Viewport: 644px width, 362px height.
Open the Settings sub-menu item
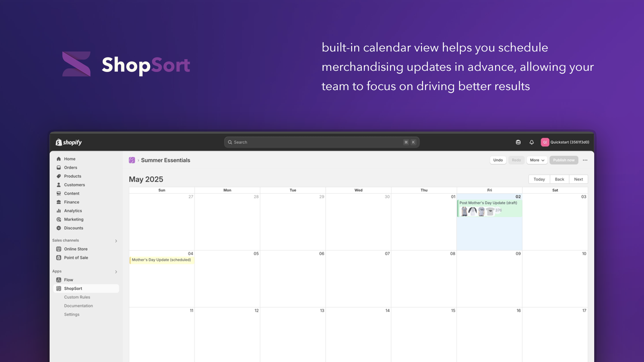coord(72,315)
